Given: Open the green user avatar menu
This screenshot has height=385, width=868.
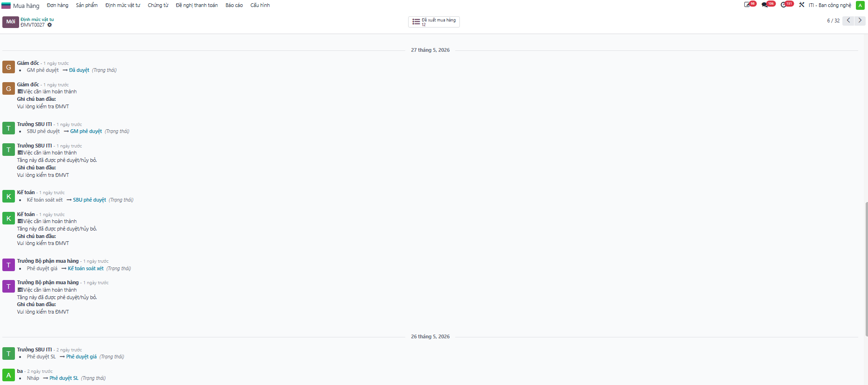Looking at the screenshot, I should [860, 5].
